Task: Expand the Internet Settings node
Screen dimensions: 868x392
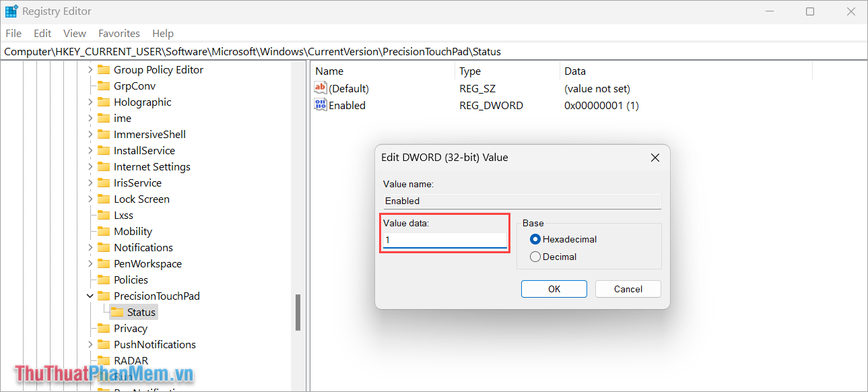Action: [90, 166]
